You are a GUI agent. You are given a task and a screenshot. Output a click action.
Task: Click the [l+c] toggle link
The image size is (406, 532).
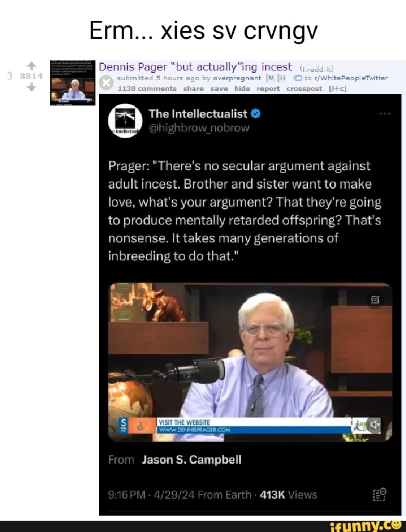[x=338, y=89]
